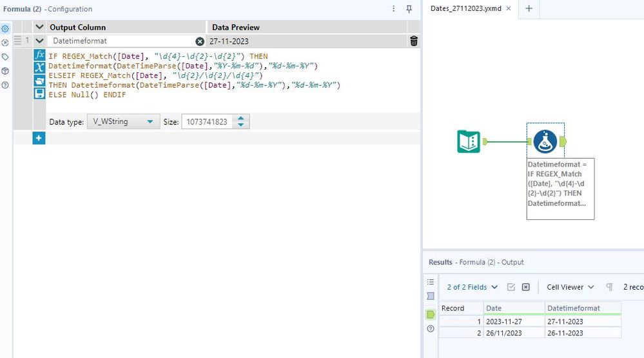Select the Formula tool annotation box
Image resolution: width=644 pixels, height=358 pixels.
click(x=560, y=188)
